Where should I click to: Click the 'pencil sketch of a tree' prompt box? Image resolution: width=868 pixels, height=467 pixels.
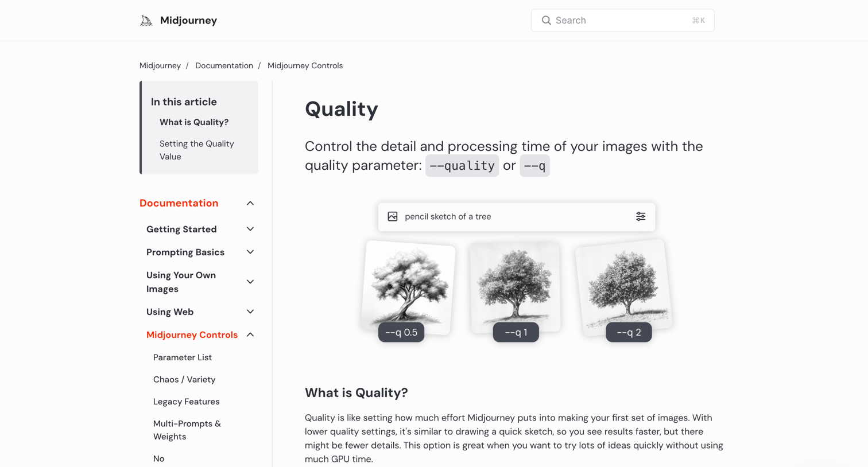coord(516,217)
